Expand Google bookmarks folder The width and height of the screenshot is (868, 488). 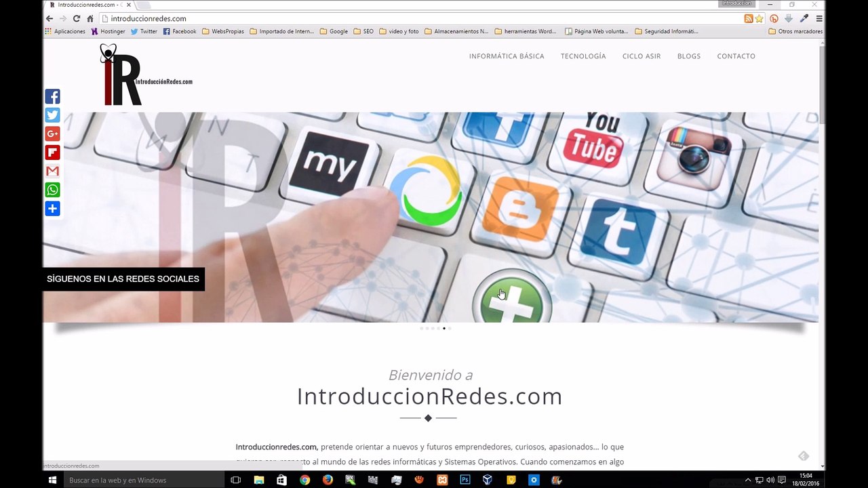334,31
